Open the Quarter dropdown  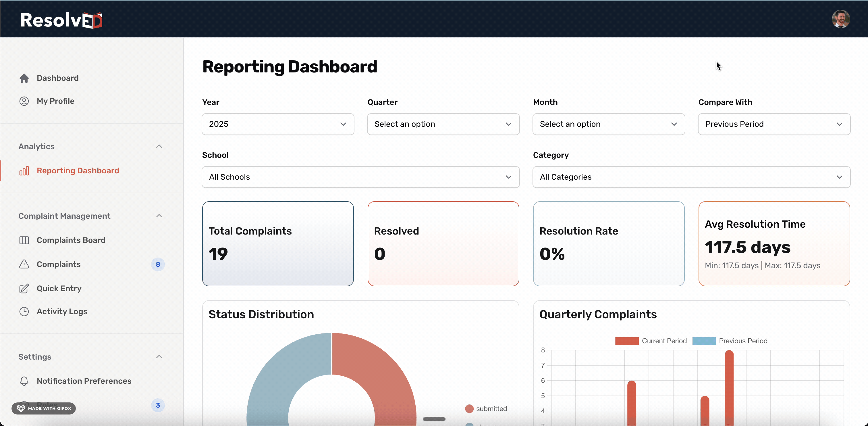point(443,124)
